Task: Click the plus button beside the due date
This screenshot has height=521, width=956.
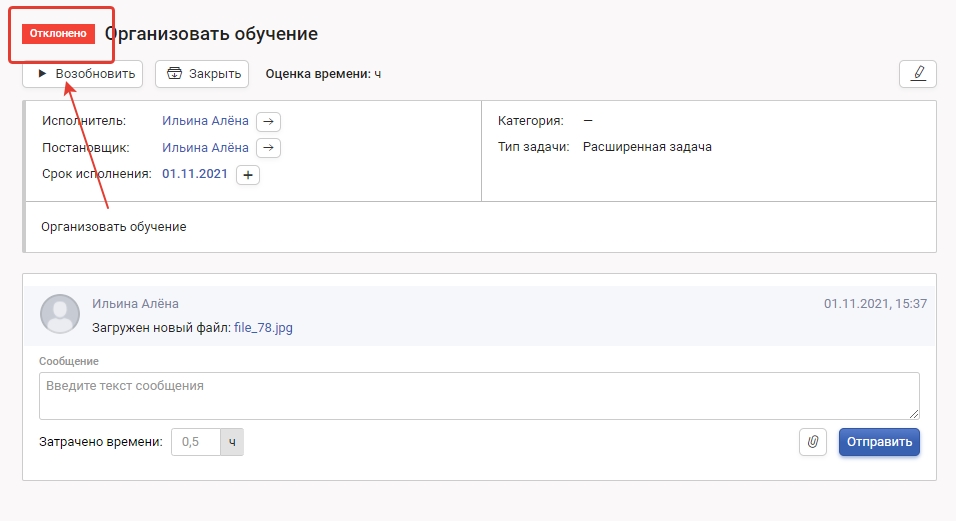Action: pos(247,175)
